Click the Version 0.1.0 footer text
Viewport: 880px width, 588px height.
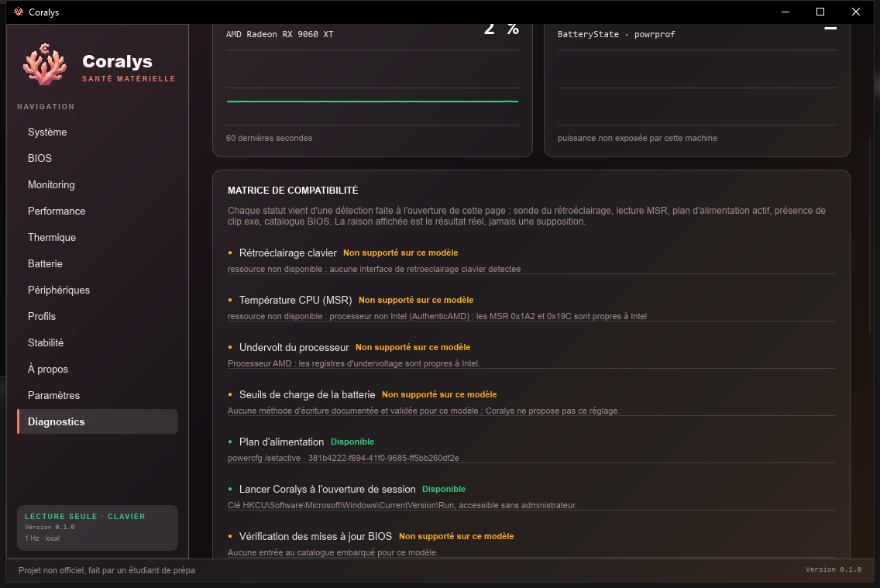[833, 569]
